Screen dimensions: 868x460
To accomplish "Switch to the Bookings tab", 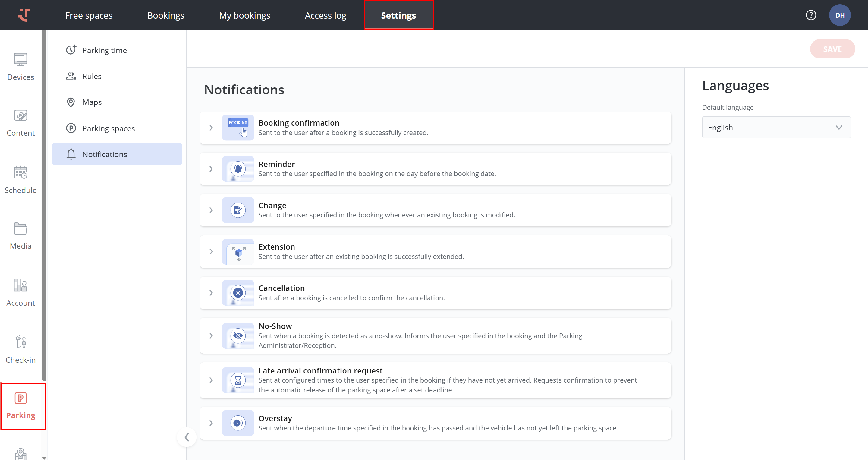I will [x=165, y=15].
